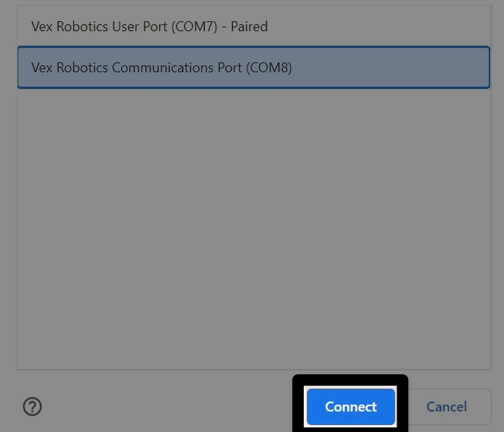
Task: Click empty area of the port list
Action: 254,228
